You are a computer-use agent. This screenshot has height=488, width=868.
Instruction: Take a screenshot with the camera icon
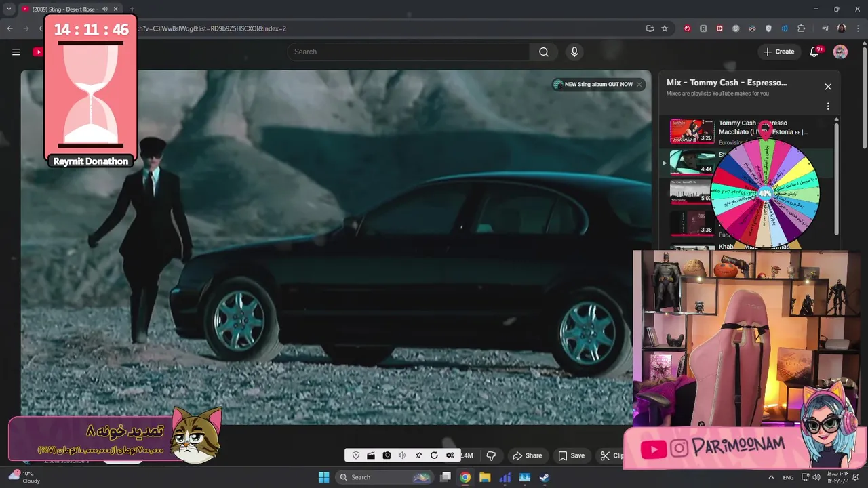[387, 455]
